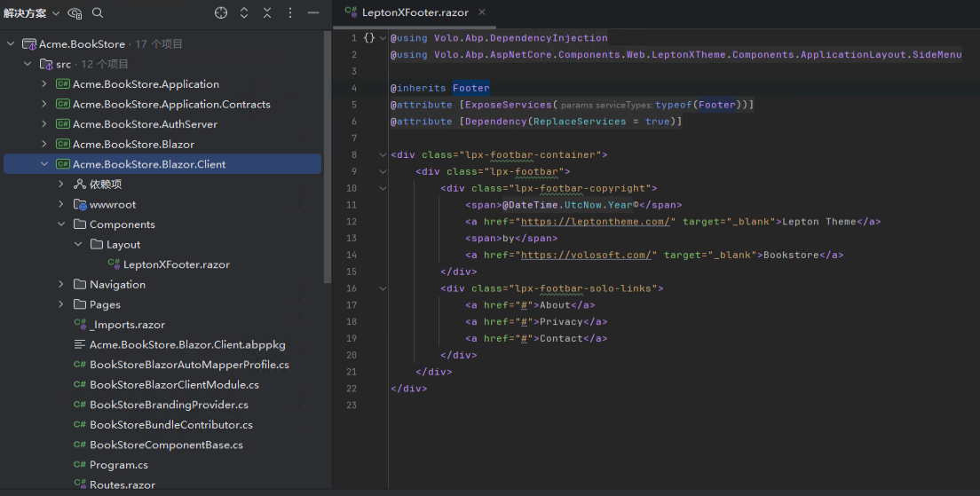Collapse the Acme.BookStore.Blazor.Client project node
Image resolution: width=980 pixels, height=496 pixels.
point(44,164)
